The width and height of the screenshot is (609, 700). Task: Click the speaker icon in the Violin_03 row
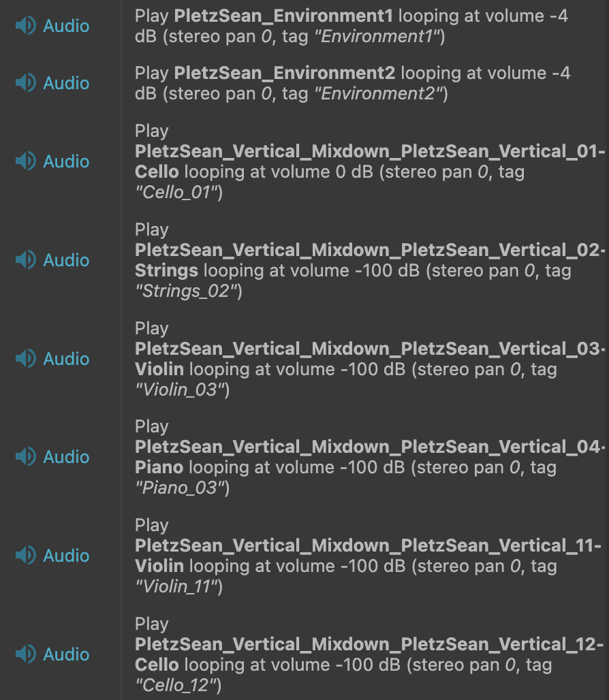25,359
